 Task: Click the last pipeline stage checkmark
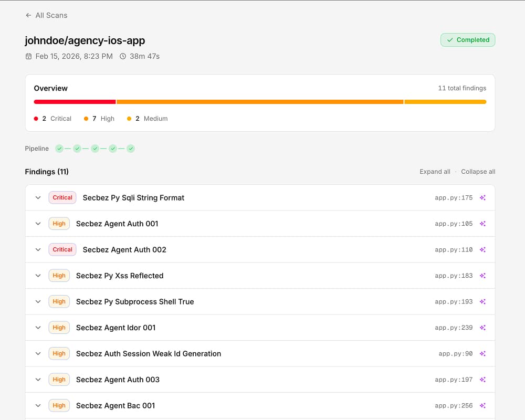[x=131, y=149]
